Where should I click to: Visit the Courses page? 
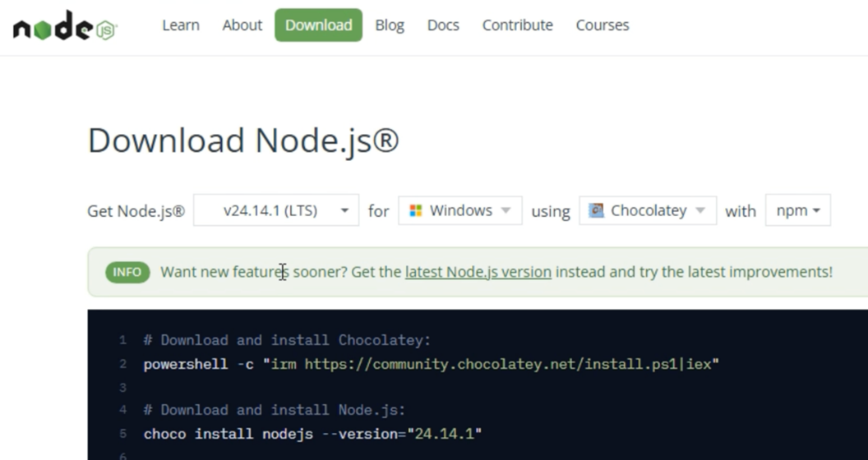[x=603, y=25]
